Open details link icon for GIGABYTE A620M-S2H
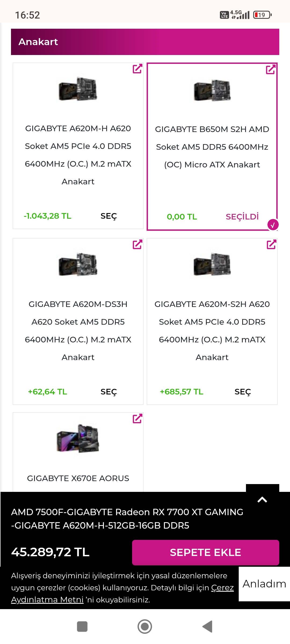This screenshot has height=644, width=290. pyautogui.click(x=271, y=244)
